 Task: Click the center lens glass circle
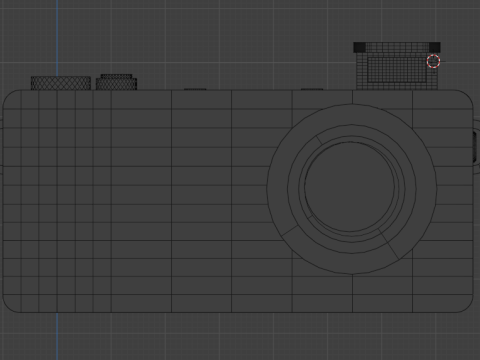[x=349, y=187]
